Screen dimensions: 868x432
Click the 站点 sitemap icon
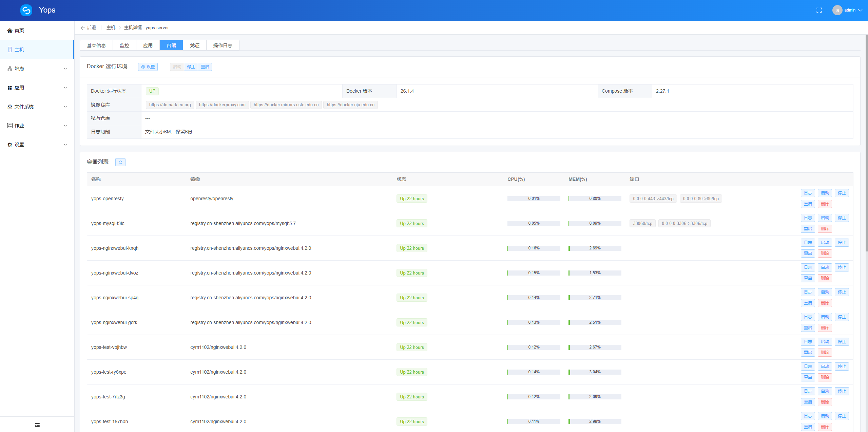[x=10, y=69]
